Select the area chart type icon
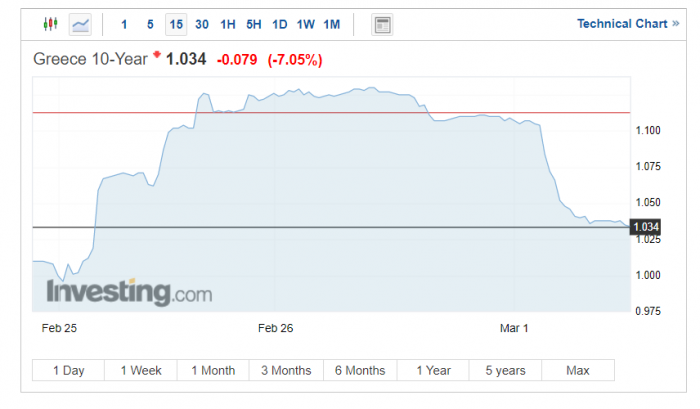 click(81, 24)
